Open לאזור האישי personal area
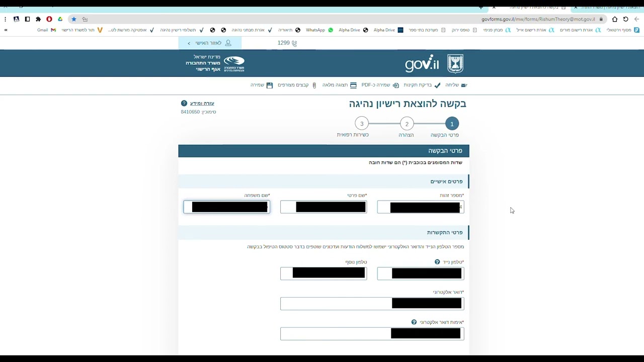Screen dimensions: 644x362 click(210, 43)
